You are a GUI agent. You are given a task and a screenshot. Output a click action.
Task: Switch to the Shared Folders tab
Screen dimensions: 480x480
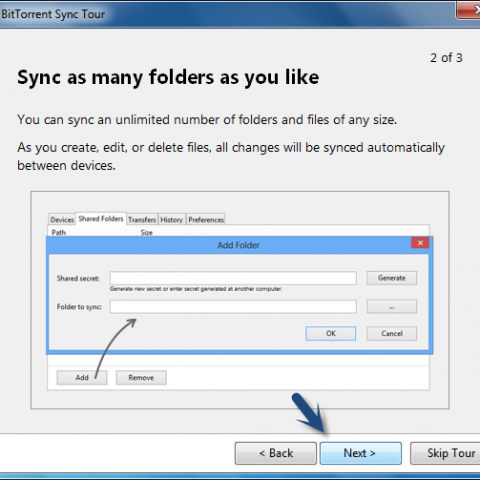click(x=101, y=219)
